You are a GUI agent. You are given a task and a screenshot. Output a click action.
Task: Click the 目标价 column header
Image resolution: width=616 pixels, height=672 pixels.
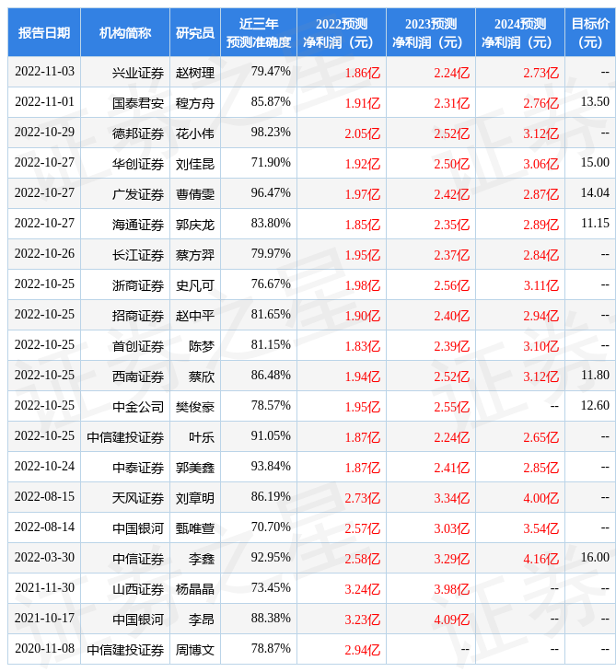pyautogui.click(x=590, y=32)
